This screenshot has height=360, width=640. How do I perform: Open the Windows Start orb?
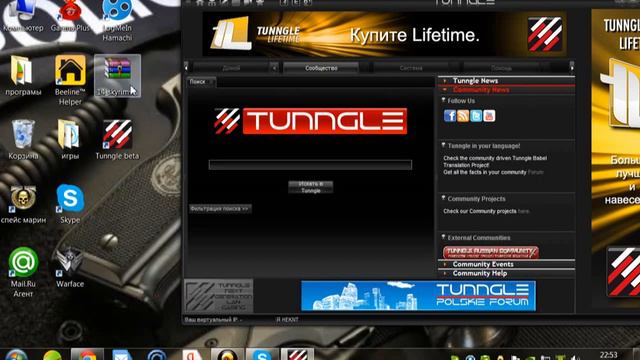16,355
